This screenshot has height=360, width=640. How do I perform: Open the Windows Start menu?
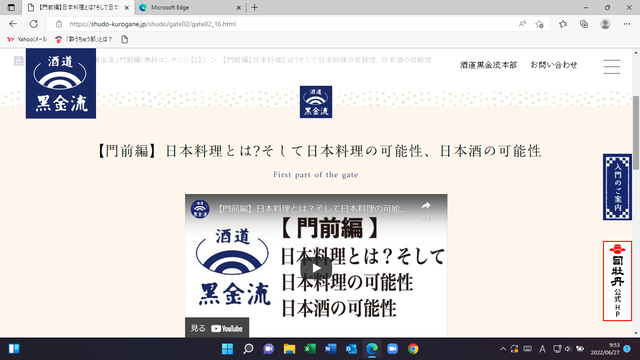tap(227, 349)
